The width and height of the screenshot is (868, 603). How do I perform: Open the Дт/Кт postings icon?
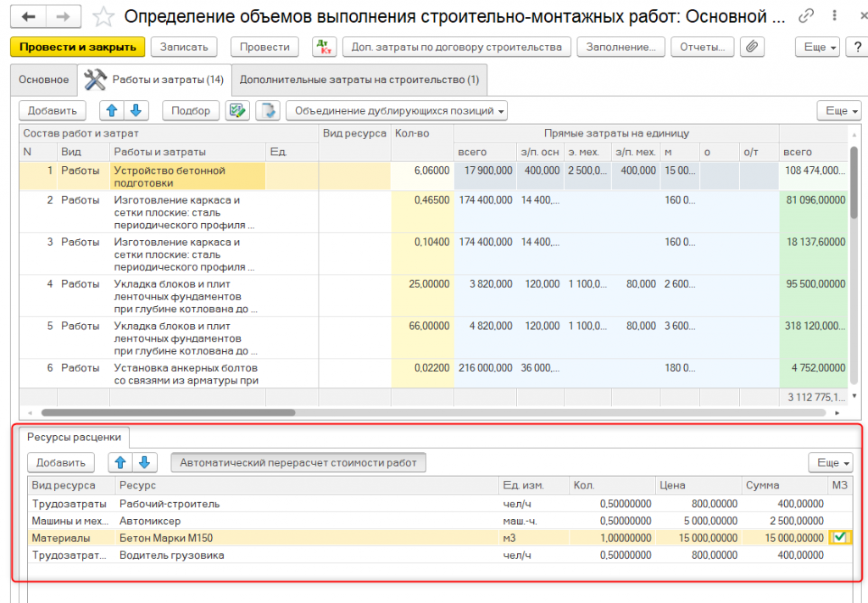pos(324,47)
